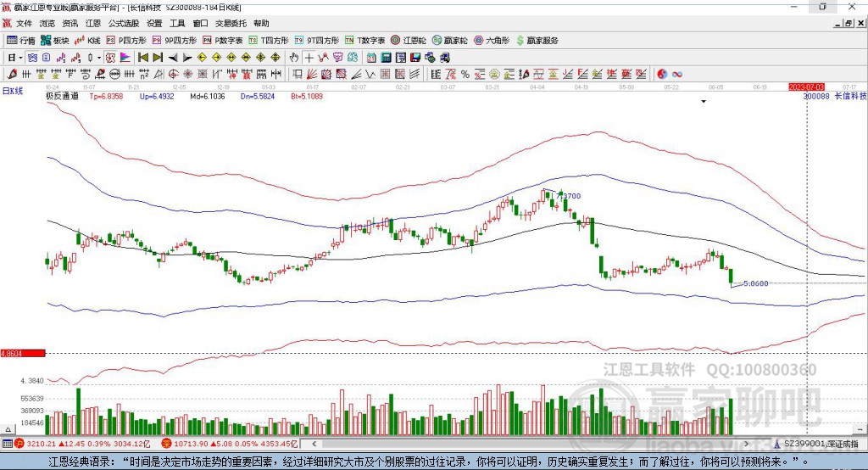Click bottom-right down-arrow panel button
Screen dimensions: 868x470
pyautogui.click(x=860, y=429)
